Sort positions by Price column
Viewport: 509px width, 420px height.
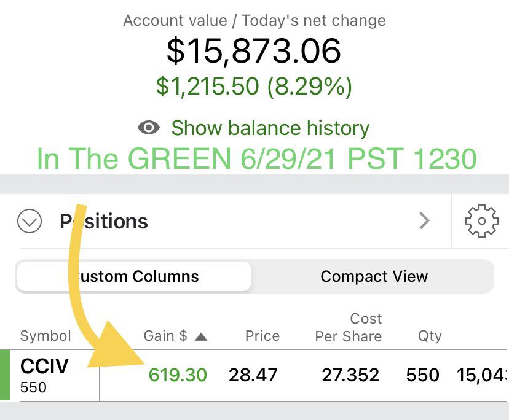click(262, 336)
